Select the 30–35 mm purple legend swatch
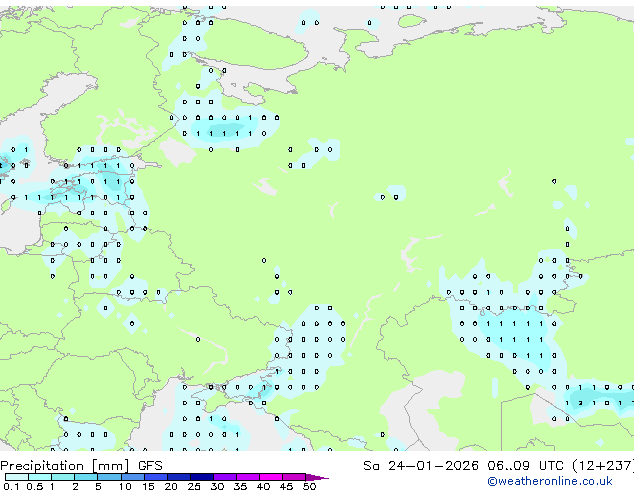Image resolution: width=634 pixels, height=490 pixels. (x=225, y=477)
